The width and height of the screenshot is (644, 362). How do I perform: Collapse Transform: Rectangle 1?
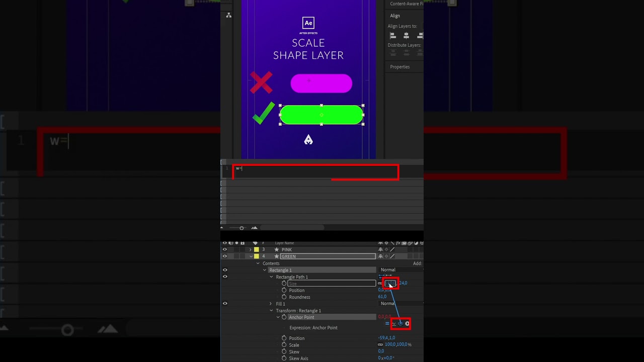[271, 311]
